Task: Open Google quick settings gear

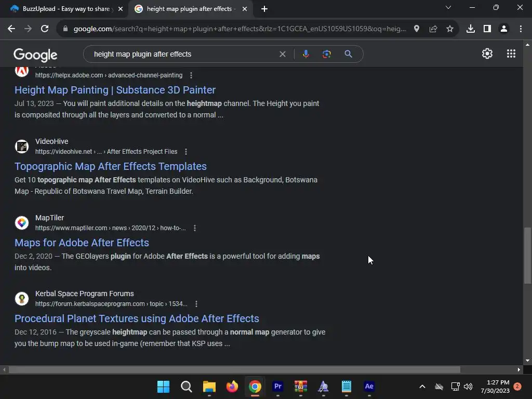Action: pos(487,54)
